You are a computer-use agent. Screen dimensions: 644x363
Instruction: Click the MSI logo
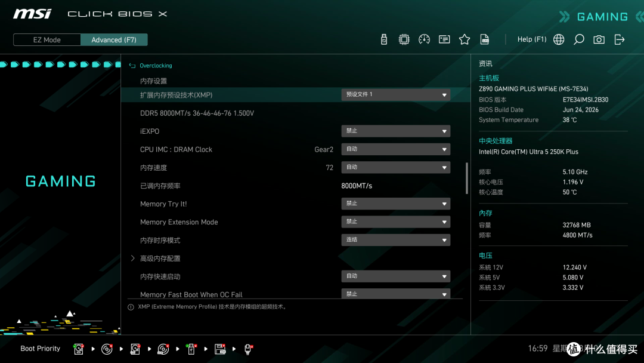[32, 14]
